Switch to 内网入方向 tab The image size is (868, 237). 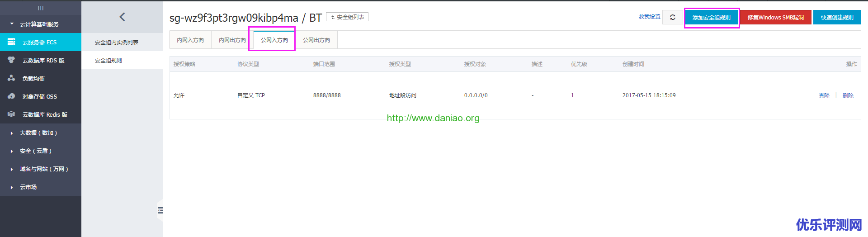pos(190,40)
